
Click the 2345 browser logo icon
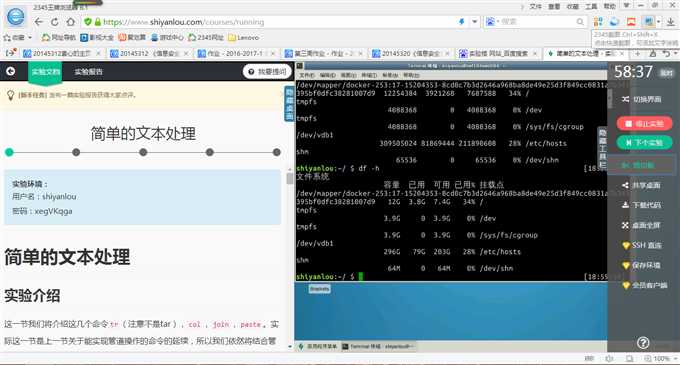click(16, 17)
